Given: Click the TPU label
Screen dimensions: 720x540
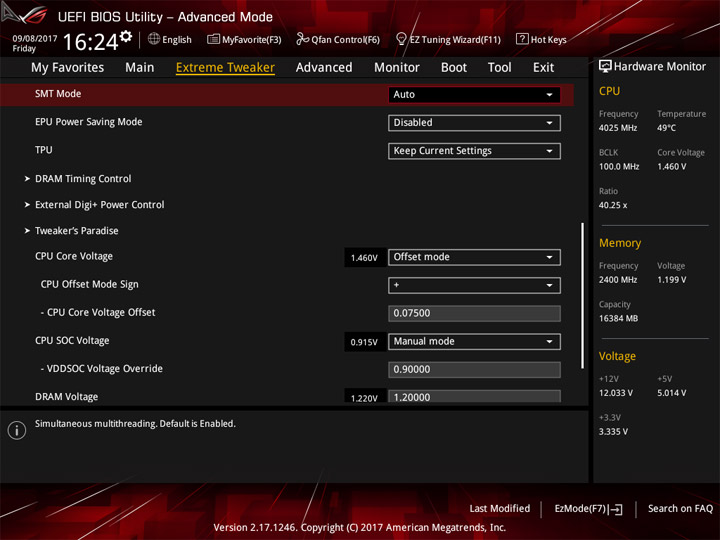Looking at the screenshot, I should pyautogui.click(x=44, y=150).
